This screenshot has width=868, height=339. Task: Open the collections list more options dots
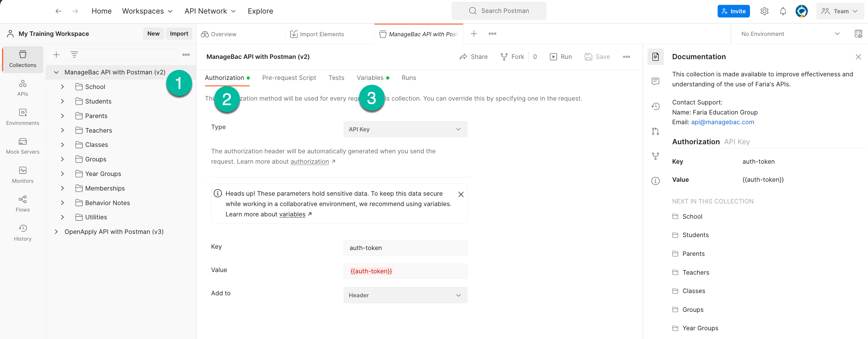[x=186, y=55]
